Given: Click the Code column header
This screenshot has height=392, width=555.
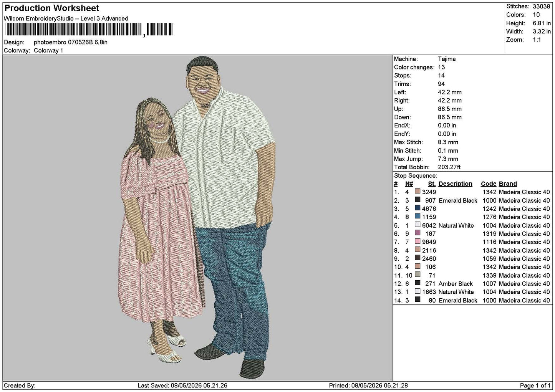Looking at the screenshot, I should 489,184.
